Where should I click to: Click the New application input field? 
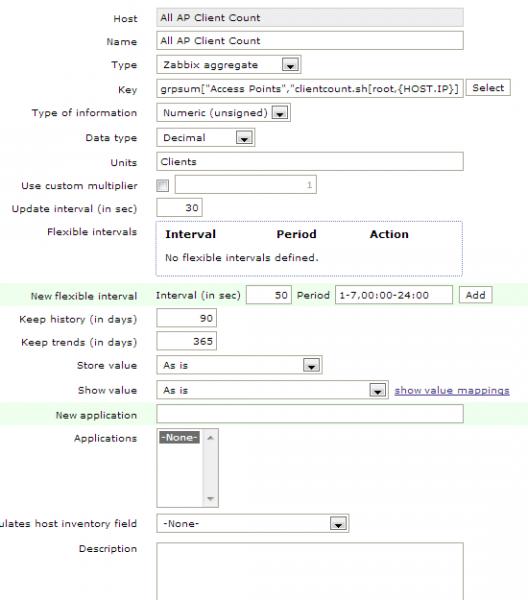[x=310, y=414]
